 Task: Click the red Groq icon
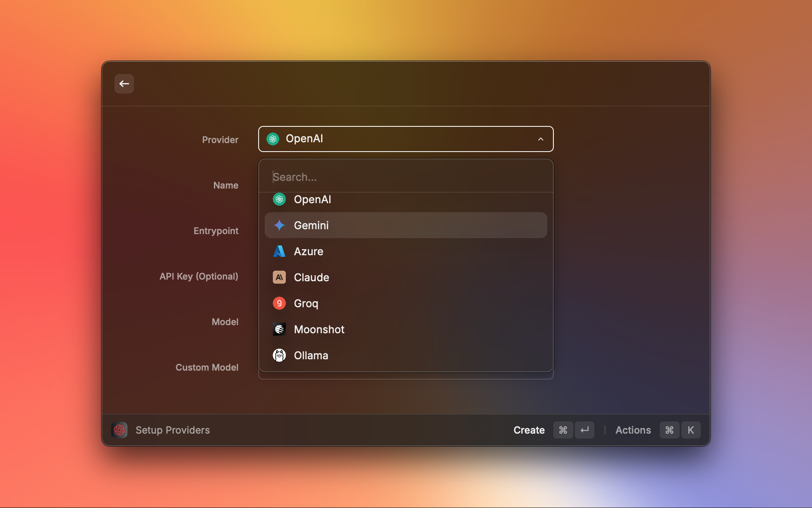click(x=279, y=303)
